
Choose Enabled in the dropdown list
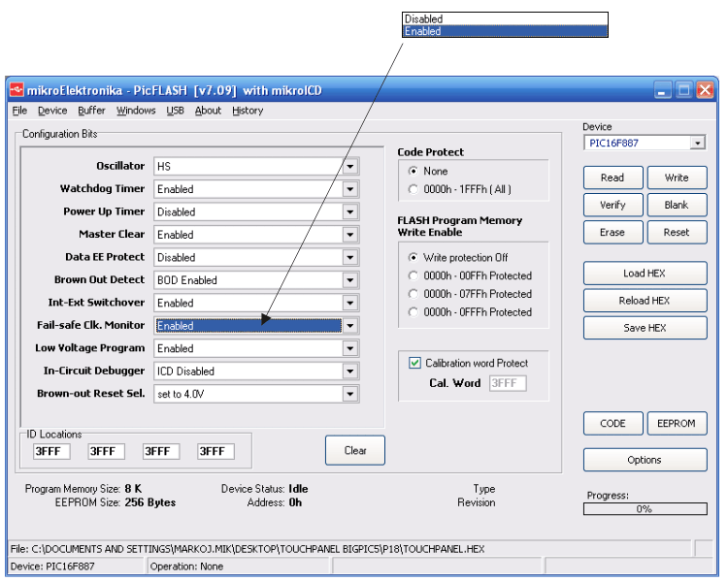(x=505, y=31)
